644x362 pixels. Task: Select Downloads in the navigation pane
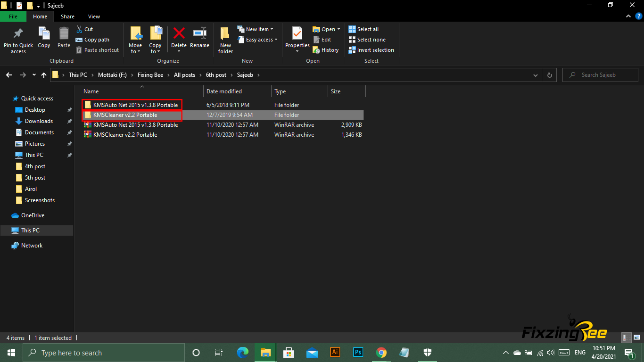[39, 121]
